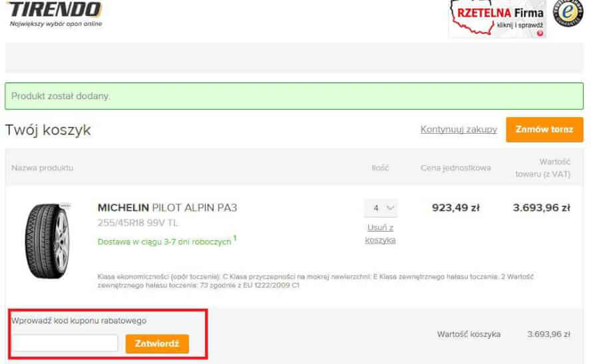Click the Zatwierdź coupon button
The image size is (599, 364).
[157, 343]
